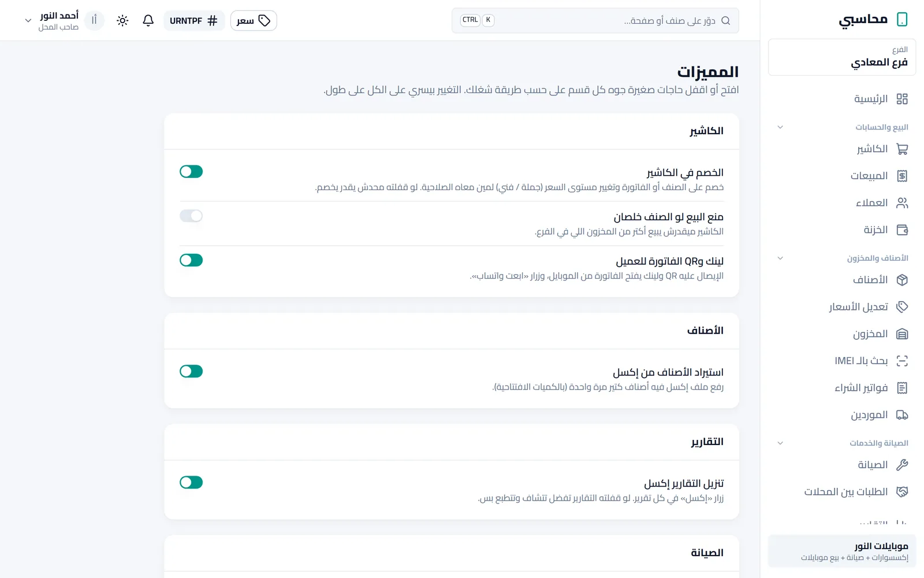Open الطلبات بين المحلات handshake icon
The width and height of the screenshot is (924, 578).
point(902,492)
